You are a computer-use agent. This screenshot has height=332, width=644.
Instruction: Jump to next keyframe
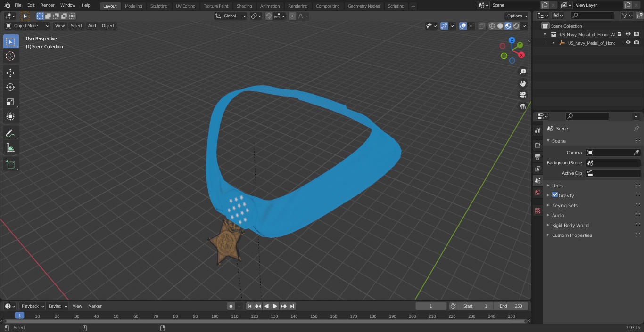283,306
